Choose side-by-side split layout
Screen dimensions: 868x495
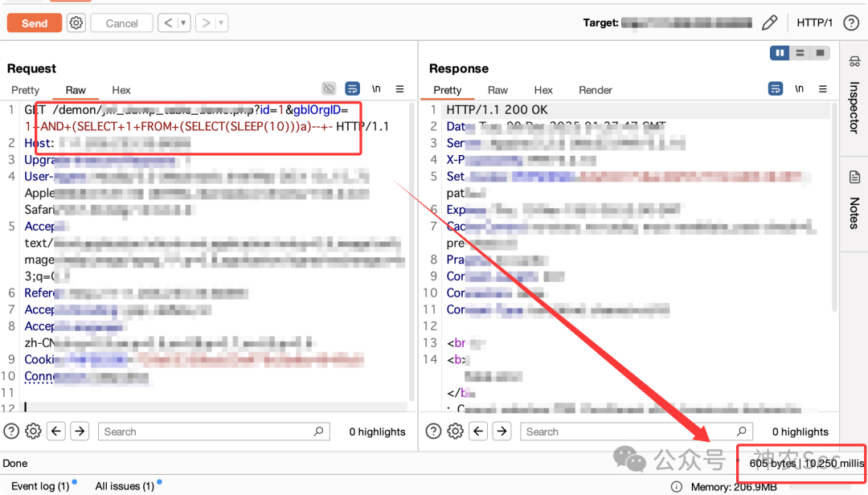780,52
